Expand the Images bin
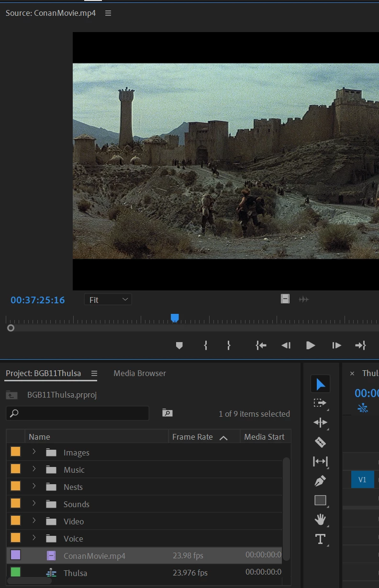Screen dimensions: 379x588 [34, 452]
